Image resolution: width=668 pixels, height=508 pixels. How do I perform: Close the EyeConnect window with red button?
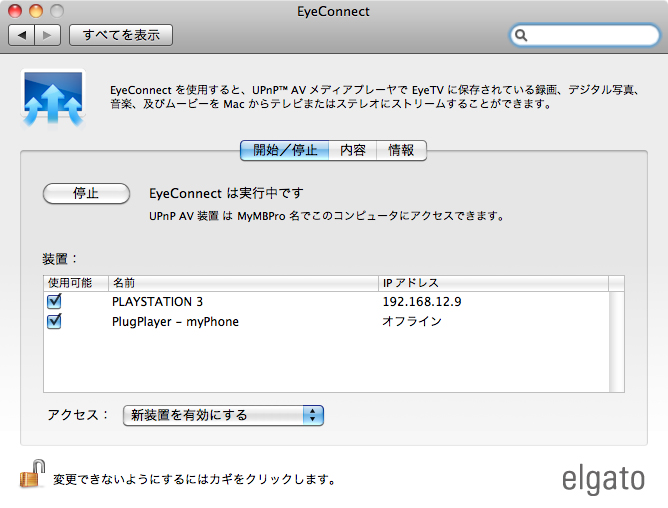click(x=15, y=11)
